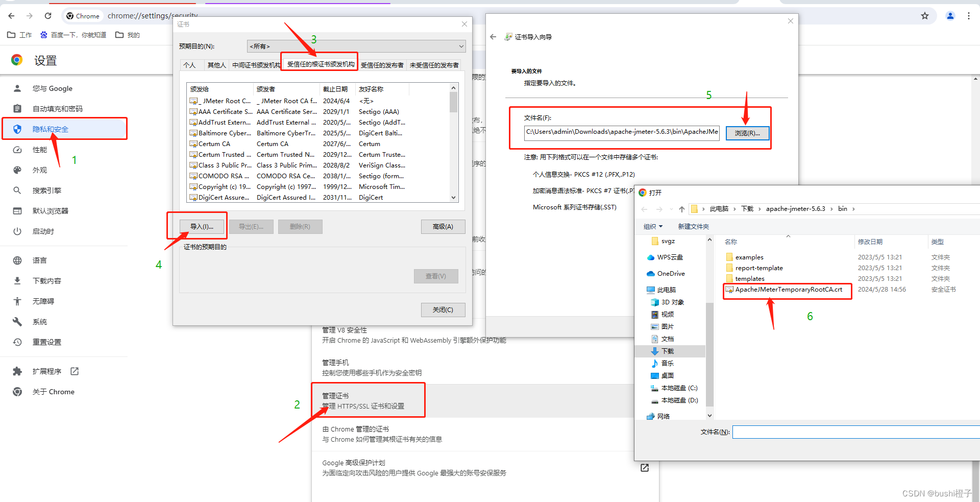
Task: Expand the 预期目的 dropdown in certificate dialog
Action: tap(356, 46)
